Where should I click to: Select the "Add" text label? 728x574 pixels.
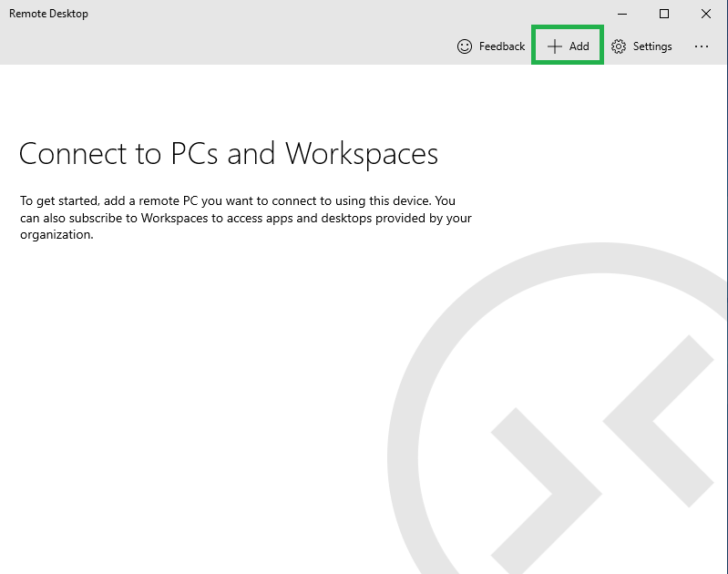click(579, 46)
